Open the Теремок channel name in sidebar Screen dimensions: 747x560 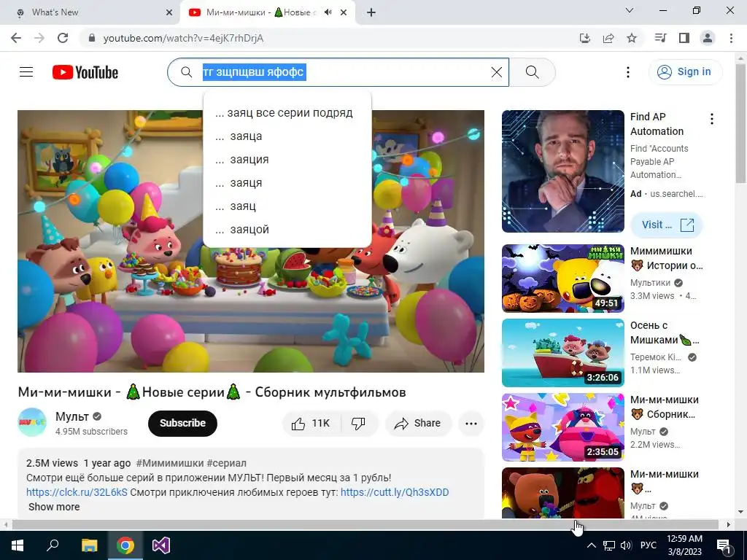click(x=656, y=357)
